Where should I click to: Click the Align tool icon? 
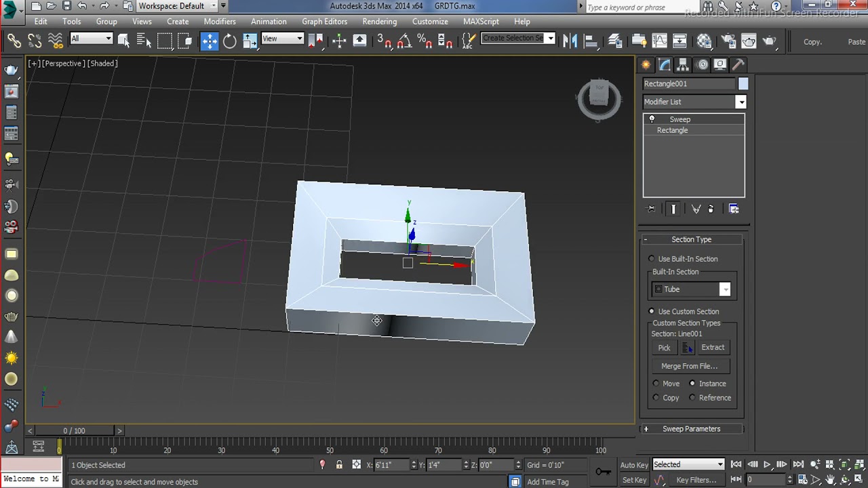pyautogui.click(x=591, y=41)
